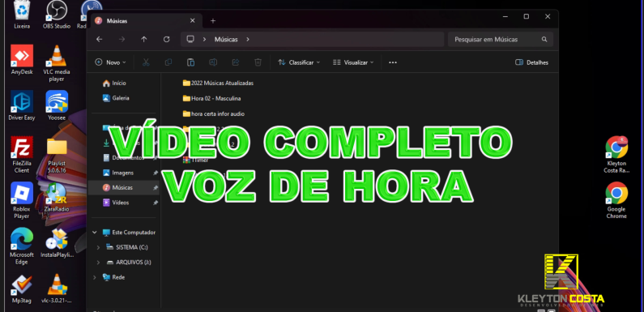644x312 pixels.
Task: Launch OBS Studio from the desktop
Action: (57, 15)
